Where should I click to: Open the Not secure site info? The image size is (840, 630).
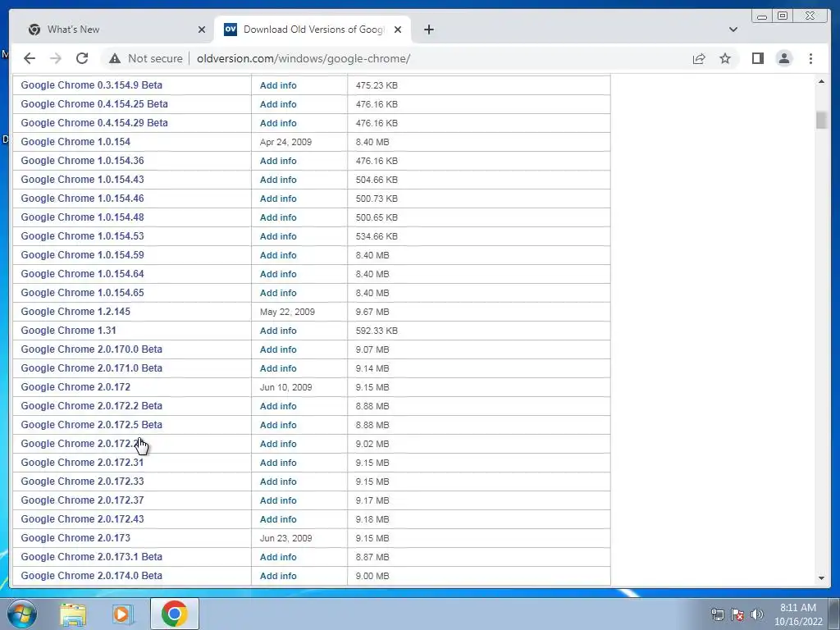click(x=146, y=58)
